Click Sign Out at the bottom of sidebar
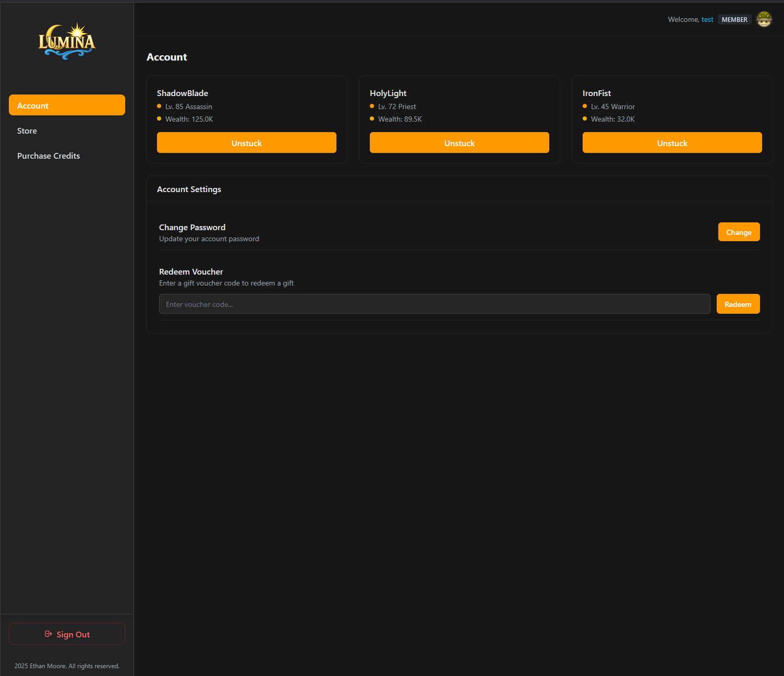Image resolution: width=784 pixels, height=676 pixels. click(67, 634)
